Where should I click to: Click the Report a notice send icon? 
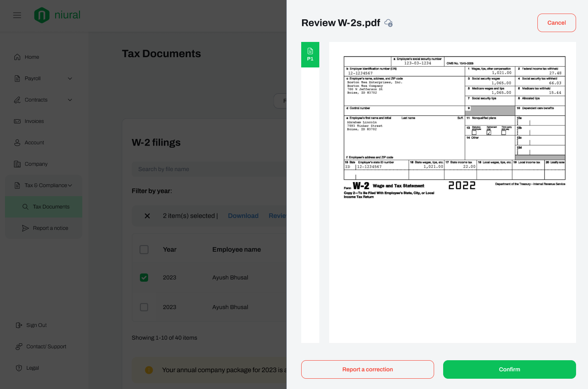pyautogui.click(x=26, y=228)
